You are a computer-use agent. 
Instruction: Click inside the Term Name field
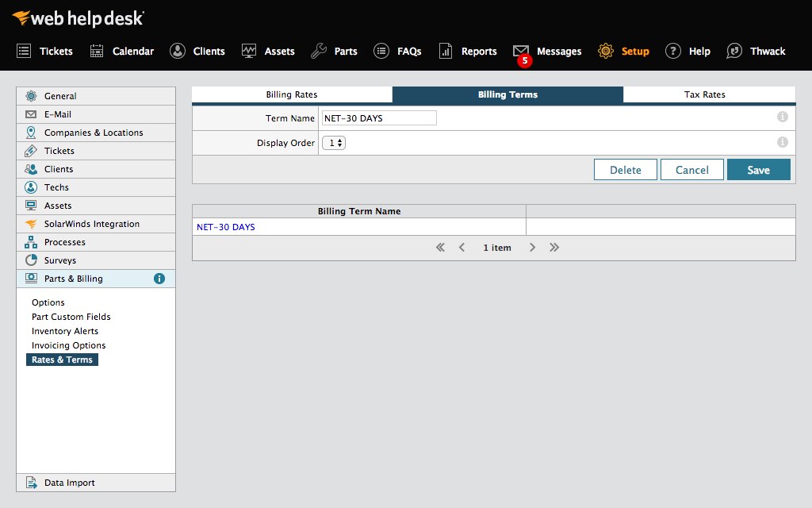378,117
